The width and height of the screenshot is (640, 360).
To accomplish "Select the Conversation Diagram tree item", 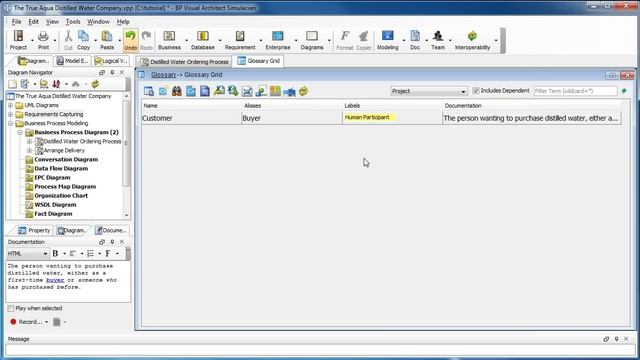I will coord(66,160).
